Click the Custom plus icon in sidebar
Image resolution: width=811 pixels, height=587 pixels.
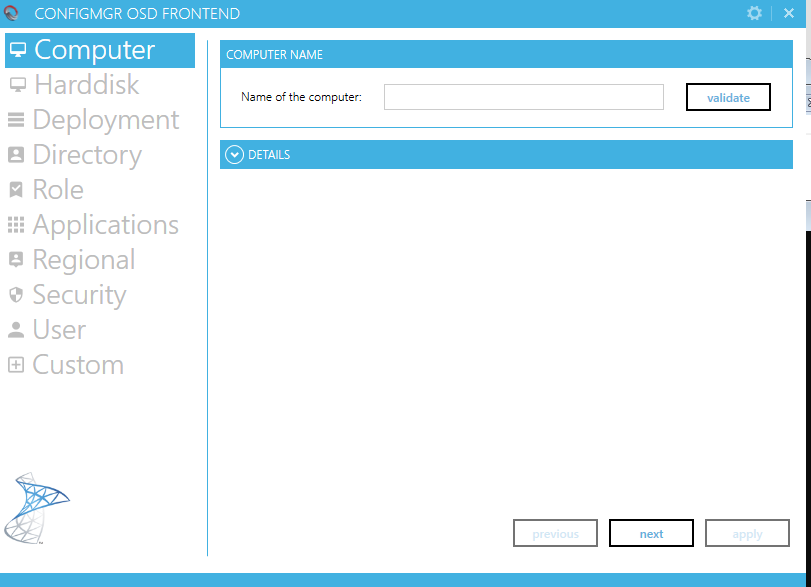tap(15, 365)
